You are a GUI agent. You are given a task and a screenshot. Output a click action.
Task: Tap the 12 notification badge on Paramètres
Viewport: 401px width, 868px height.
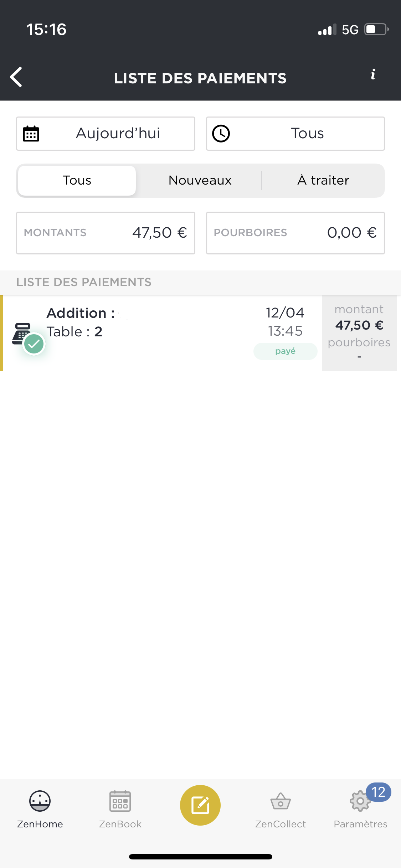pos(379,792)
